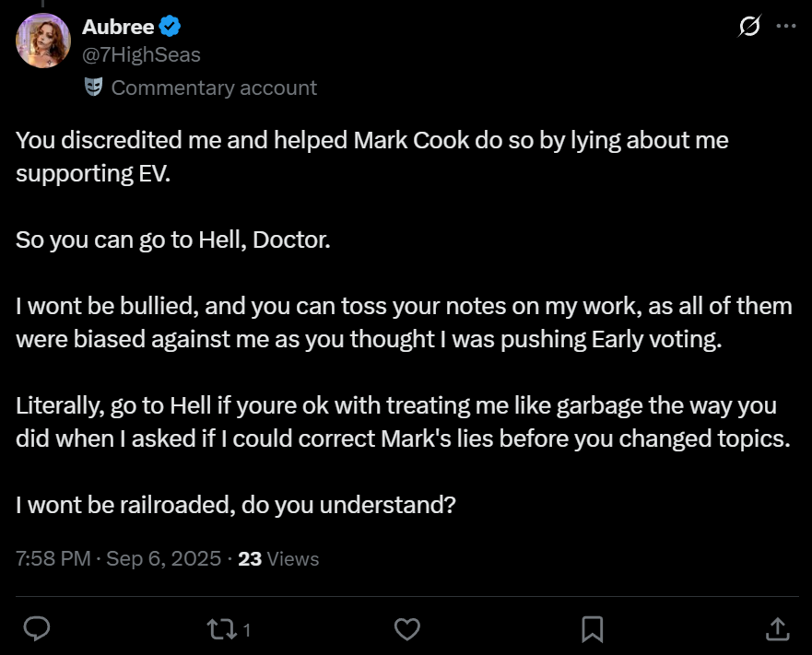Open Grok actions icon at top right

749,28
